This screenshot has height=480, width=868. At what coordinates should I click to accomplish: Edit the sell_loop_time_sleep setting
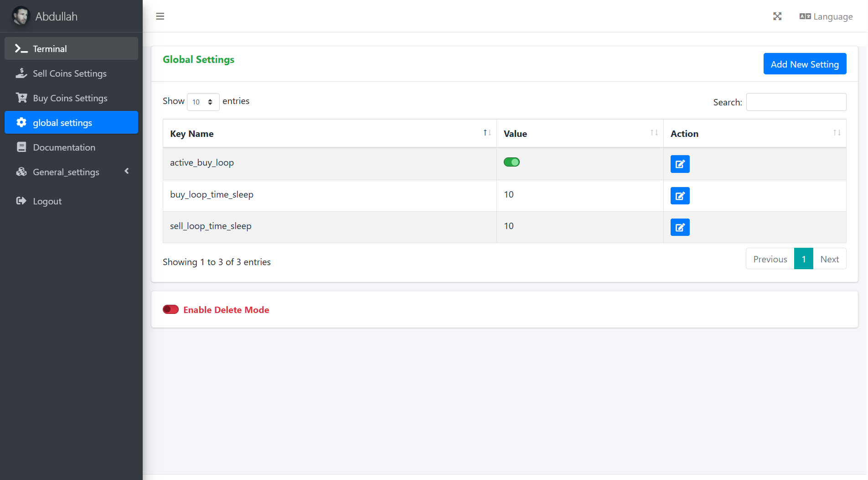tap(680, 227)
